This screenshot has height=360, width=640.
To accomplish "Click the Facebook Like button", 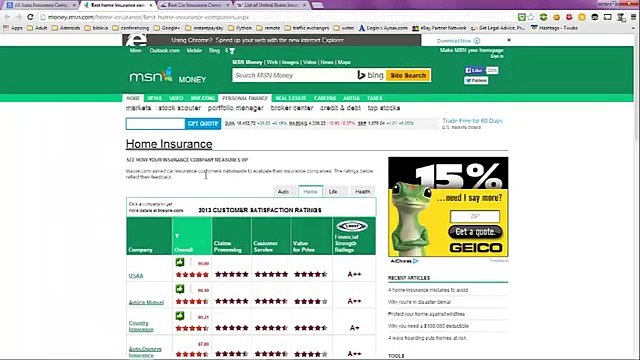I will tap(474, 71).
